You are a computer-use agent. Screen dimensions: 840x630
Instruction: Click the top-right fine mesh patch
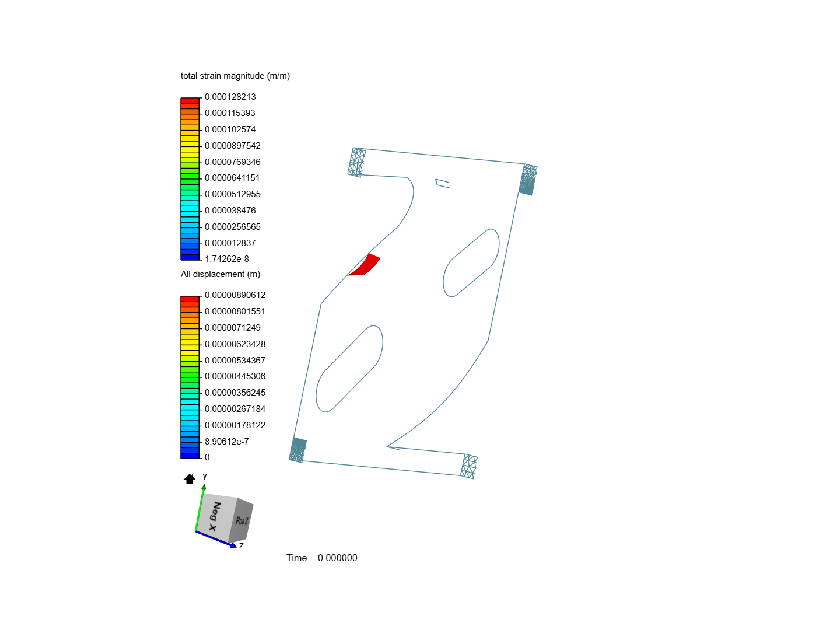(528, 180)
